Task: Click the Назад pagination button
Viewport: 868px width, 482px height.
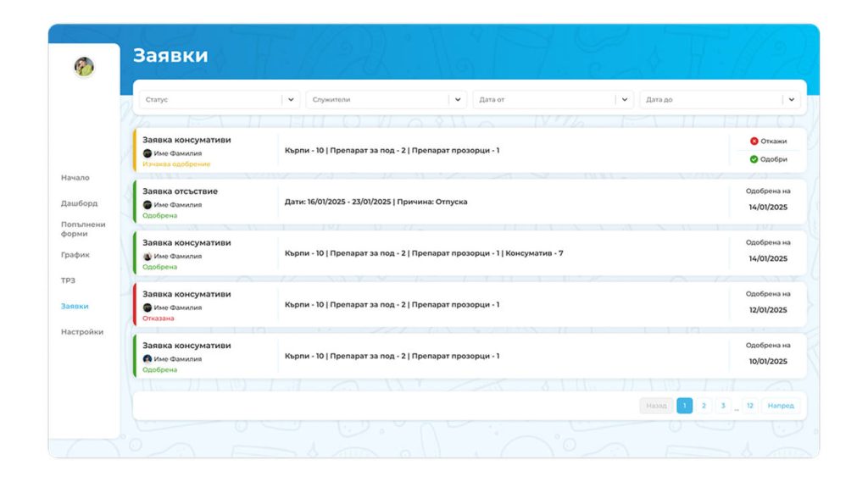Action: pos(657,406)
